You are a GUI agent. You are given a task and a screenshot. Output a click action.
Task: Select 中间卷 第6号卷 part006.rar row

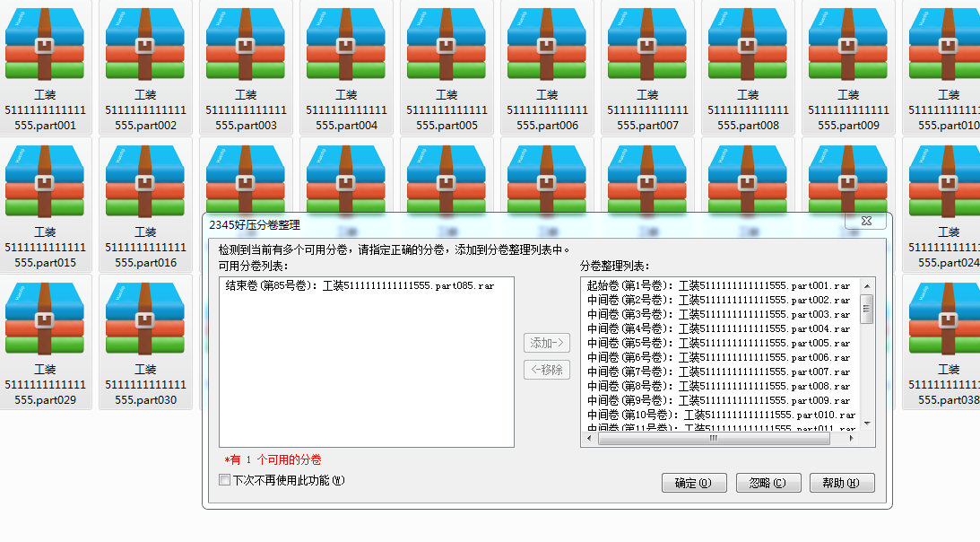(719, 358)
